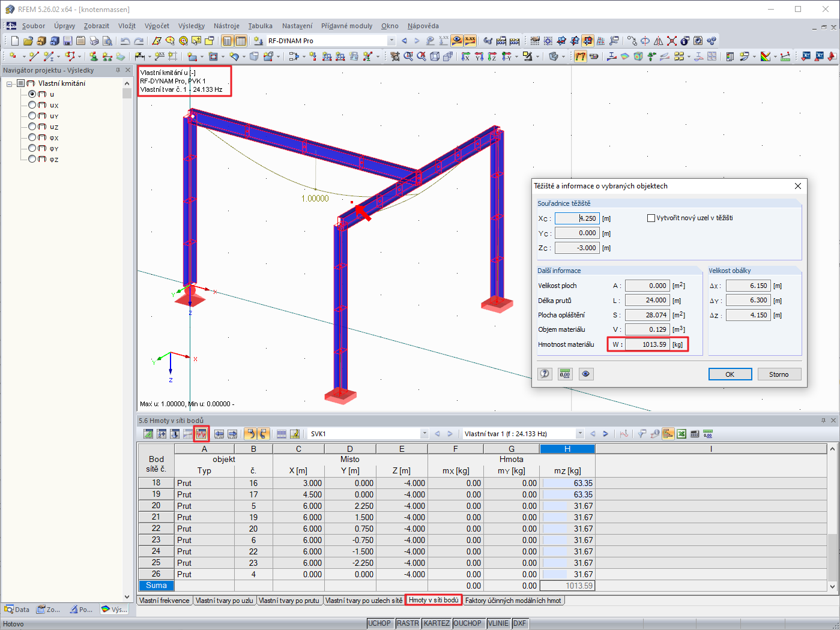Open the print preview icon
840x630 pixels.
coord(107,41)
